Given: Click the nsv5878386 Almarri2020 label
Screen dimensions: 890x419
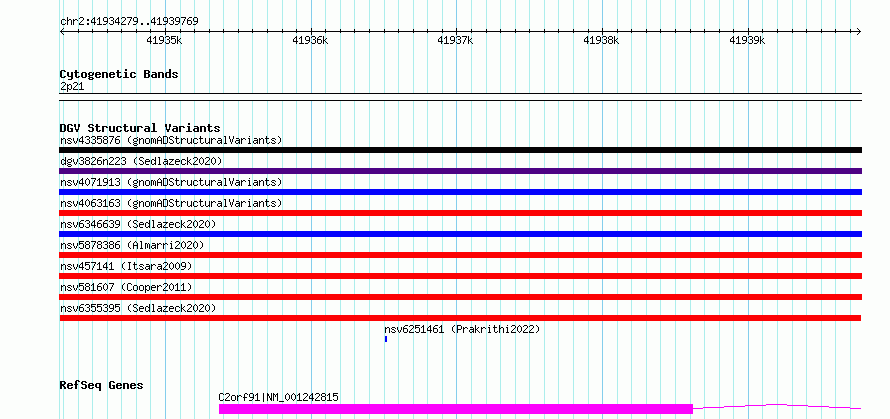Looking at the screenshot, I should [132, 245].
